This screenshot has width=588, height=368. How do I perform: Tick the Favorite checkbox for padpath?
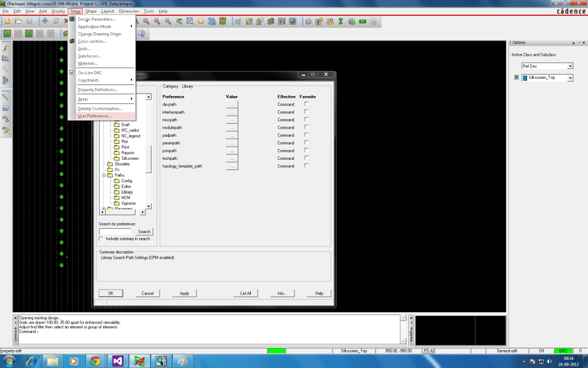(307, 135)
